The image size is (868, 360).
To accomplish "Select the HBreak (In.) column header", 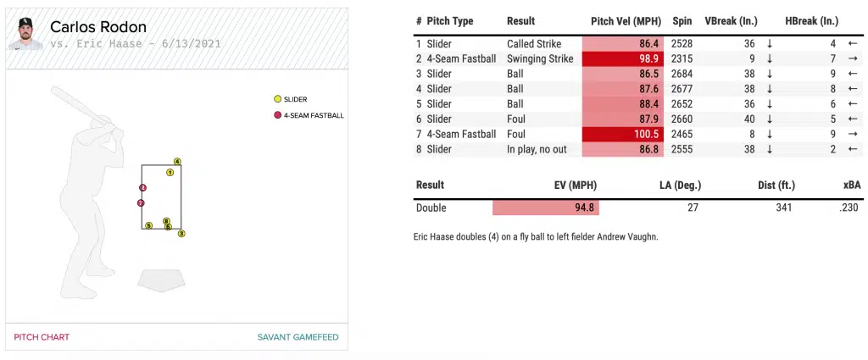I will [x=811, y=21].
